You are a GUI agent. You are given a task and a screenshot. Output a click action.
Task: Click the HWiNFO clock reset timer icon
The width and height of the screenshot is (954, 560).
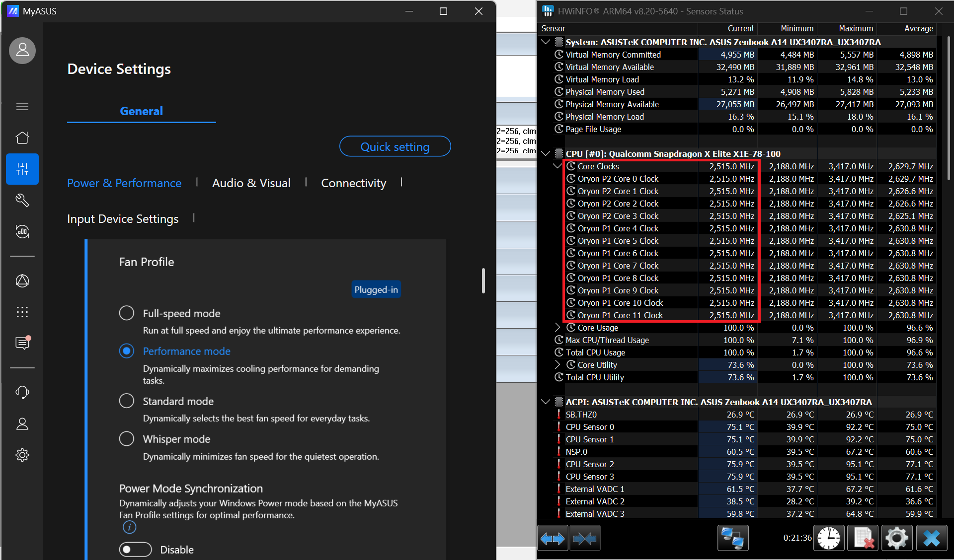coord(829,538)
